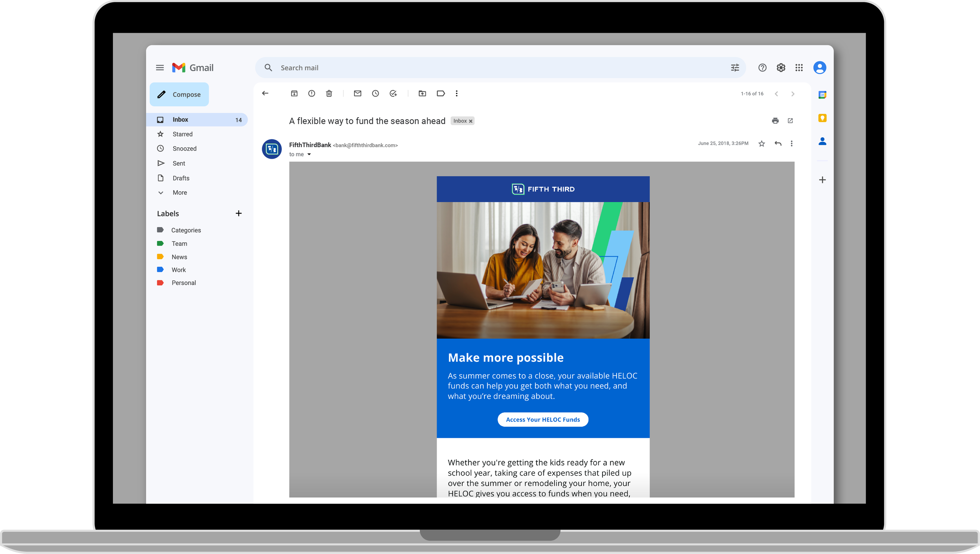
Task: Click the search magnifier icon
Action: click(268, 68)
